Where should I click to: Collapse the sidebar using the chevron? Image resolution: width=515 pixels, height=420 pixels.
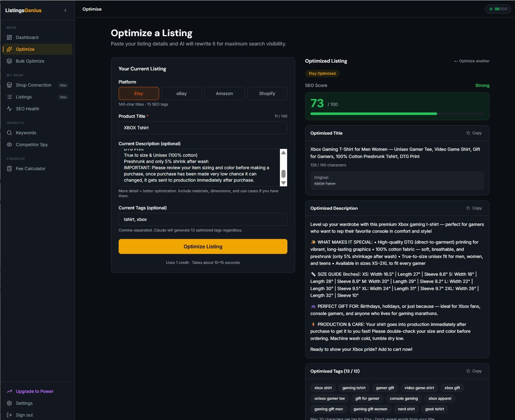coord(65,10)
